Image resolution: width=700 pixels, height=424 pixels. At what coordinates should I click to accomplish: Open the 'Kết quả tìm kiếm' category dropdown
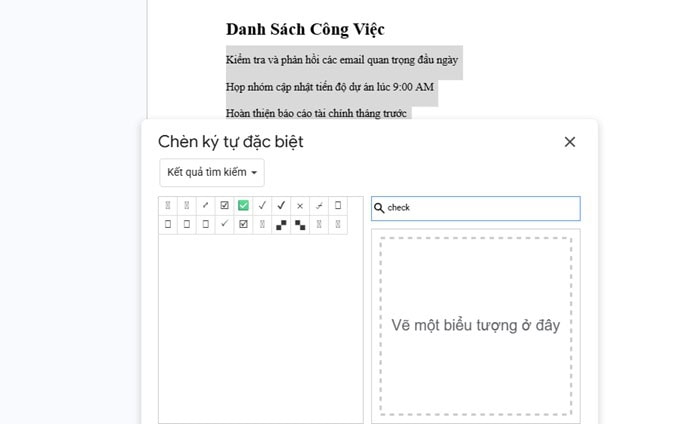click(212, 172)
